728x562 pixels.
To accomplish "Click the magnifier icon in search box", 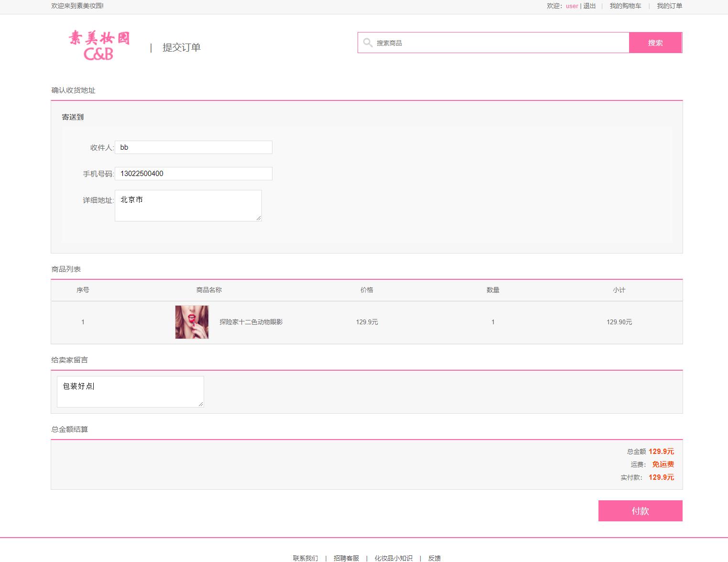I will click(x=368, y=43).
